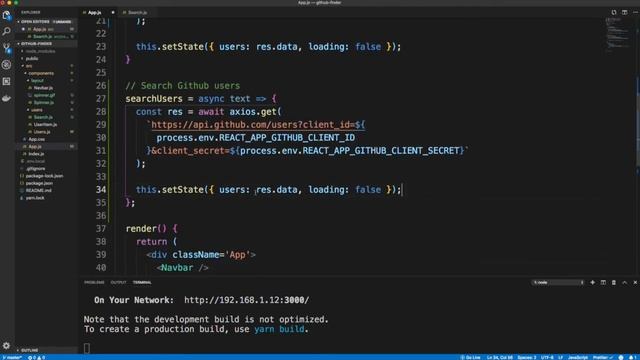
Task: Click the feedback smiley in the status bar
Action: tap(621, 358)
